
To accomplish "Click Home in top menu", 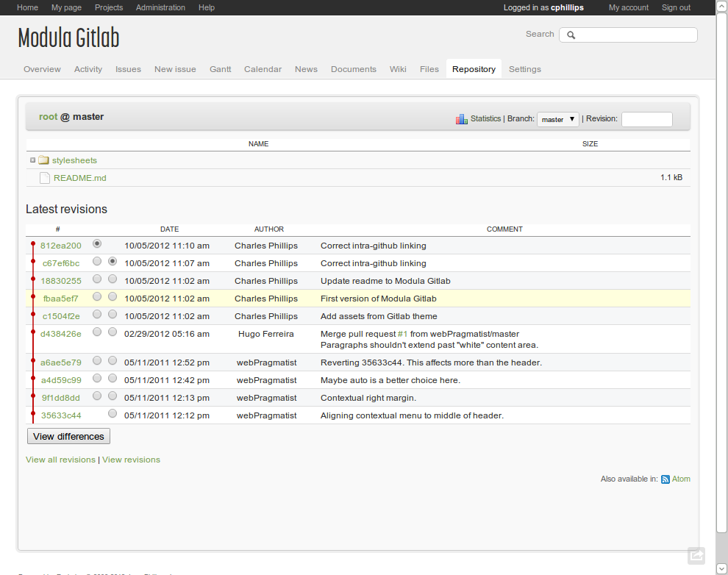I will (27, 7).
